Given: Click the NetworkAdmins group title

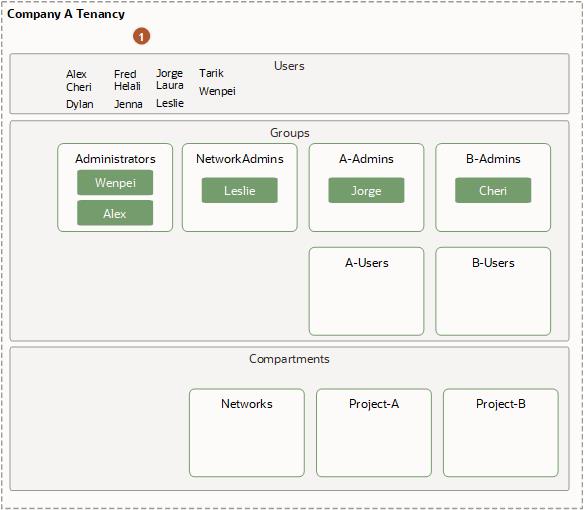Looking at the screenshot, I should (x=239, y=159).
